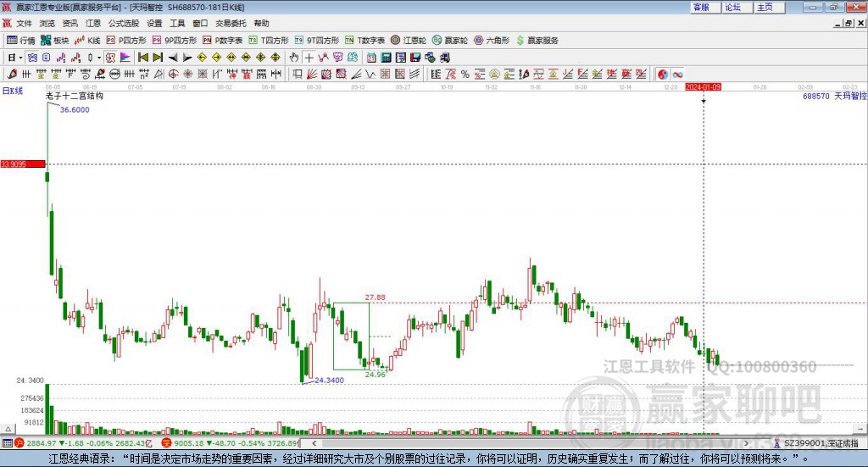868x467 pixels.
Task: Toggle the taichi yin-yang icon
Action: [663, 74]
